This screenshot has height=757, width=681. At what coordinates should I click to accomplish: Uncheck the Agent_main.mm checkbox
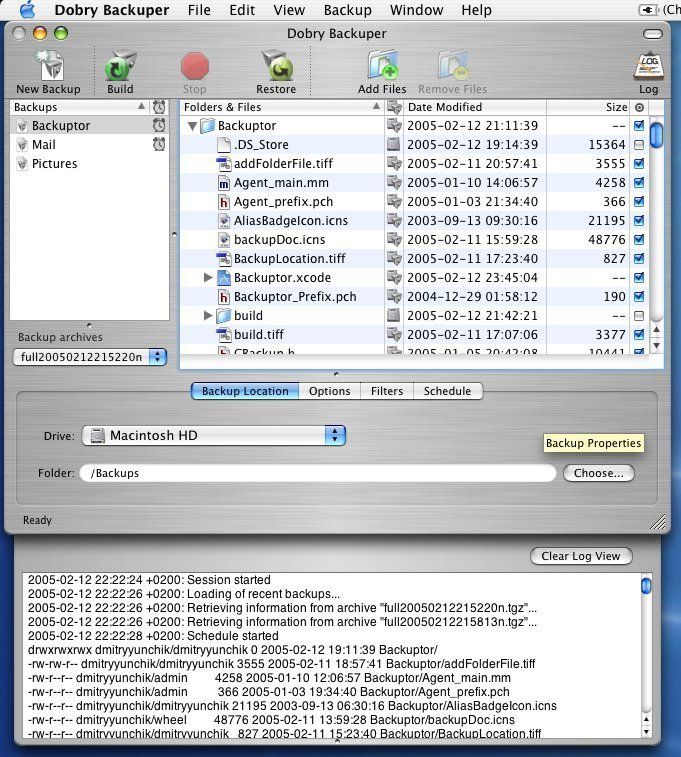click(x=639, y=182)
